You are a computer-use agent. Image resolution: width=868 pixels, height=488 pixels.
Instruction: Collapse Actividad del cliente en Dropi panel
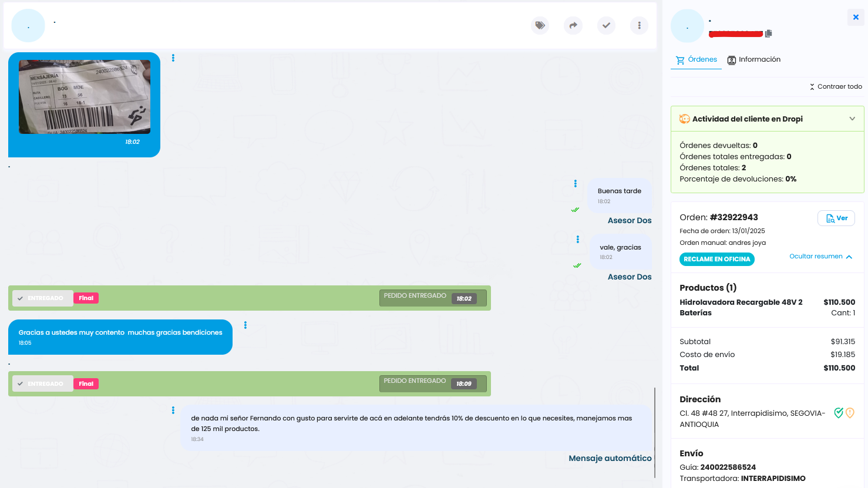(852, 119)
